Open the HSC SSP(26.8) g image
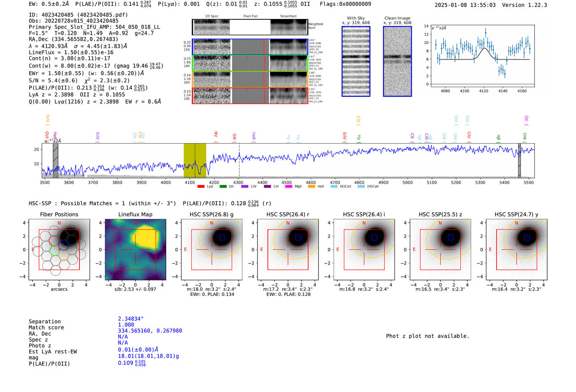 pyautogui.click(x=211, y=250)
